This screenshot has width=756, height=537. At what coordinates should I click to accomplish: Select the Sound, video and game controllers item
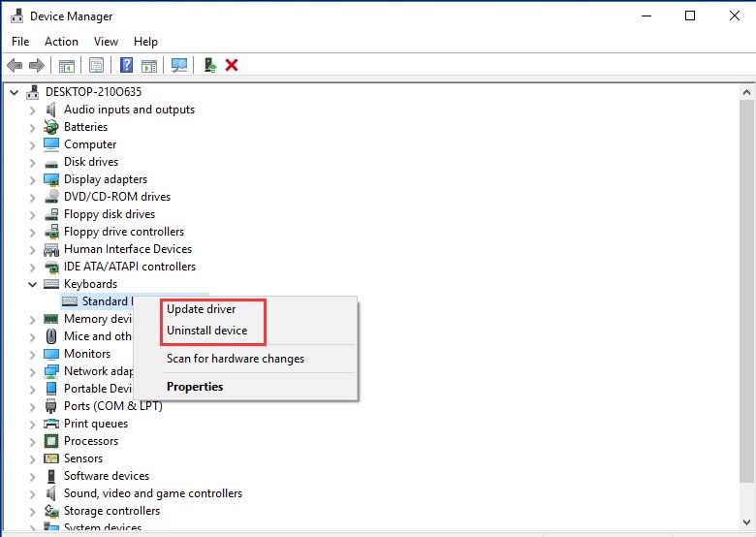click(153, 493)
